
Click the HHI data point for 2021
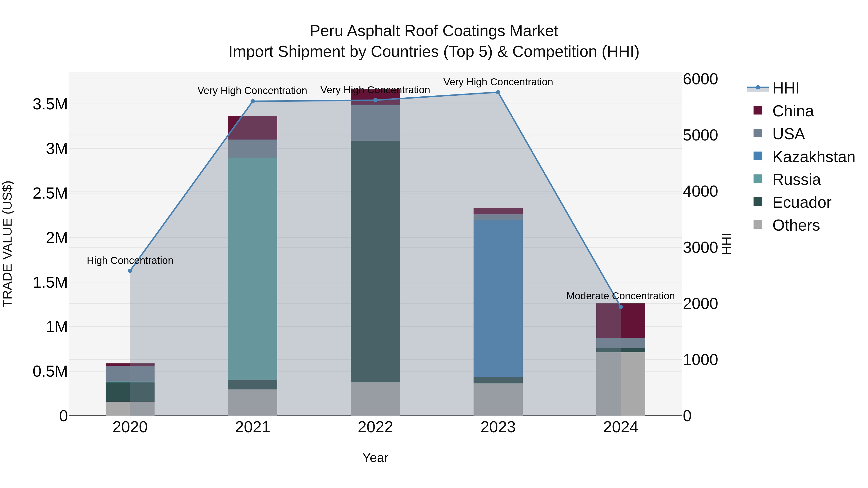click(253, 101)
